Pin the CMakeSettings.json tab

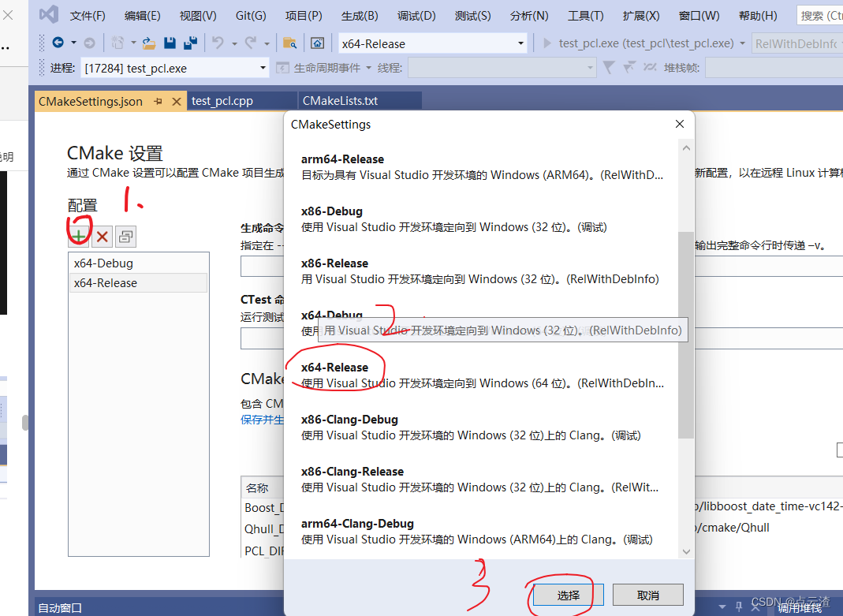point(158,101)
